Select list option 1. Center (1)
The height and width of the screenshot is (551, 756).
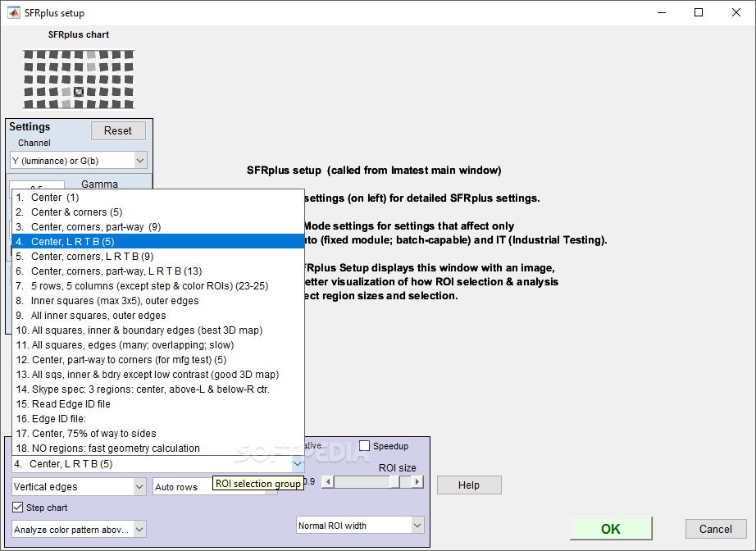(x=158, y=197)
